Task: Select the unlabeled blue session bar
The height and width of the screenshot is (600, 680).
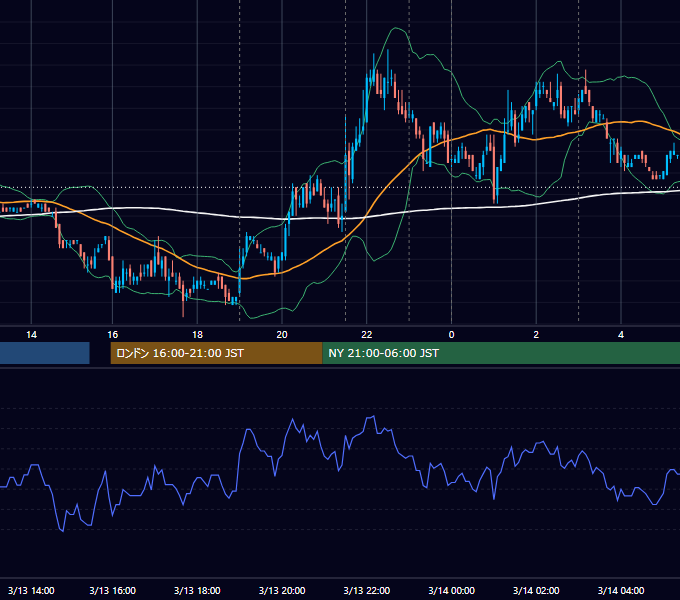Action: [x=45, y=353]
